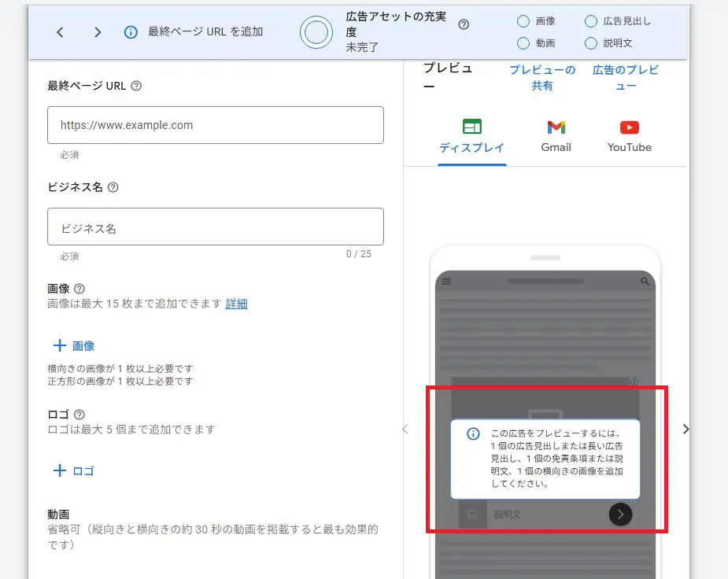This screenshot has height=579, width=728.
Task: Focus the final URL input field
Action: [216, 125]
